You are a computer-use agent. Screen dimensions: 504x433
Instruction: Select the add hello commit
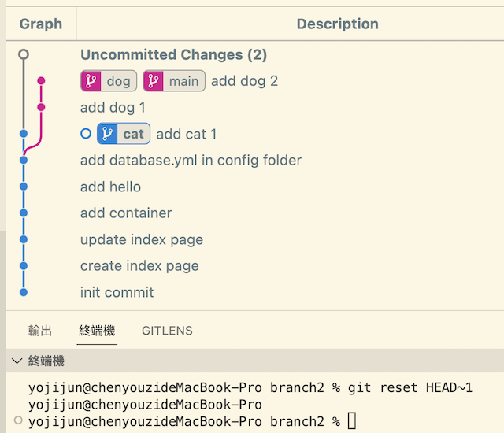tap(110, 187)
